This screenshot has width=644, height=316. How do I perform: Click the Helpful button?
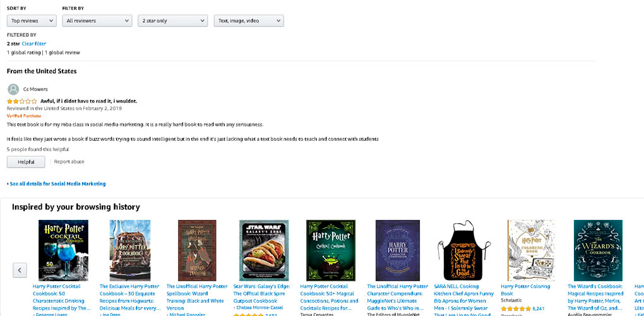26,162
